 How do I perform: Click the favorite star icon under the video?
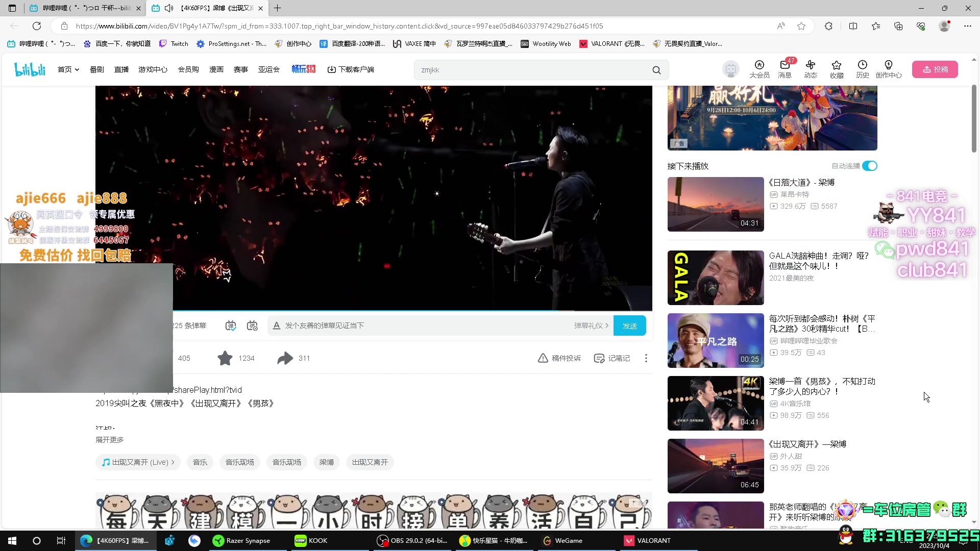pos(225,358)
